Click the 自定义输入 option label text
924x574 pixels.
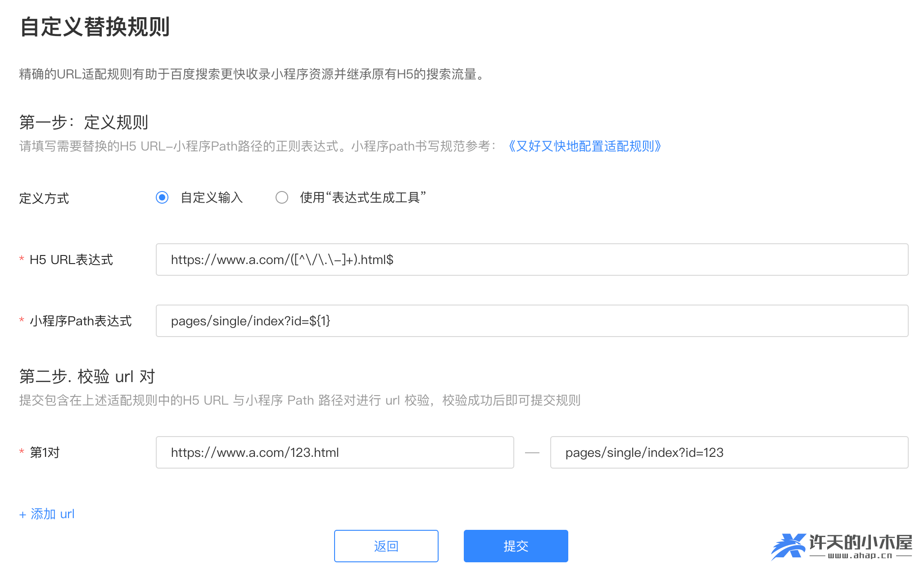pyautogui.click(x=212, y=198)
